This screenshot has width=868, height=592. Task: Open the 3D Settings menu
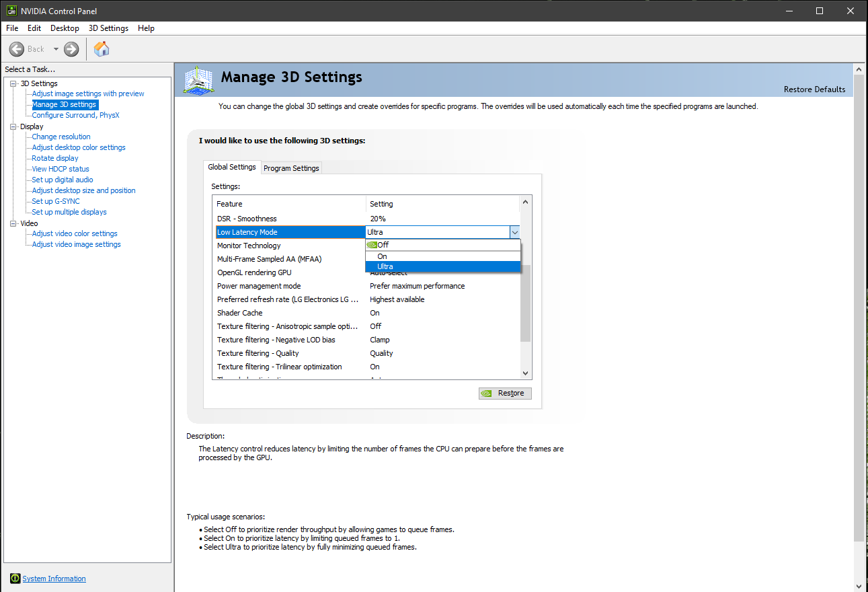[x=108, y=28]
